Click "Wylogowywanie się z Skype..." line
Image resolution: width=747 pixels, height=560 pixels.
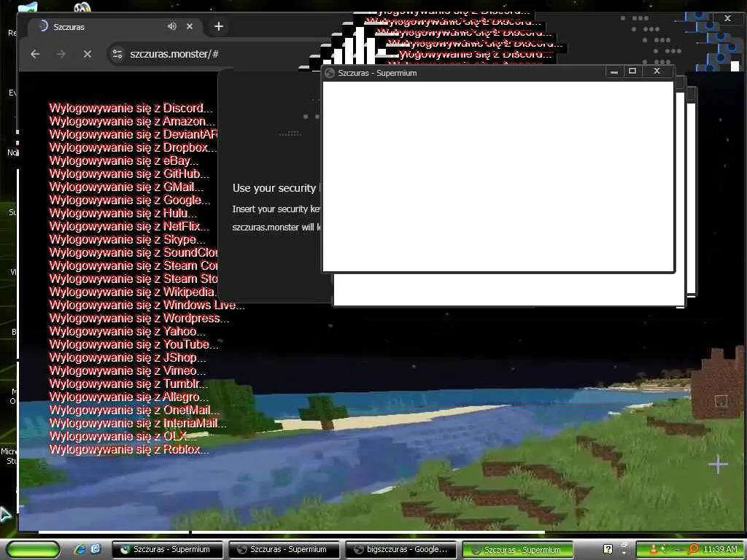[127, 239]
